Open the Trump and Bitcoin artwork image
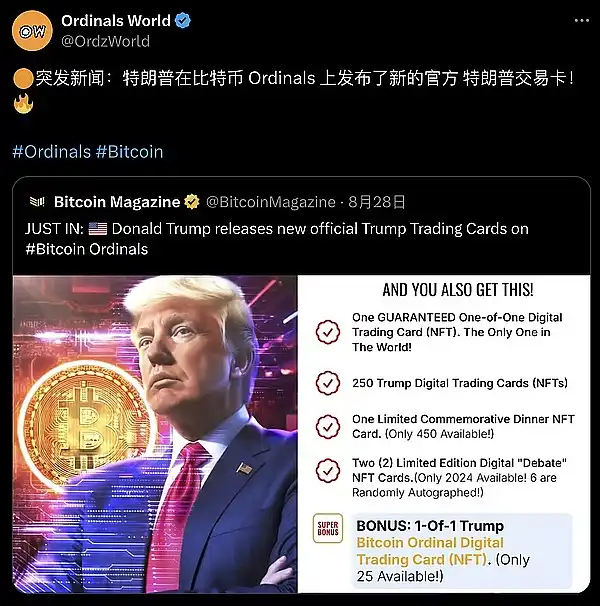The image size is (600, 606). [155, 434]
